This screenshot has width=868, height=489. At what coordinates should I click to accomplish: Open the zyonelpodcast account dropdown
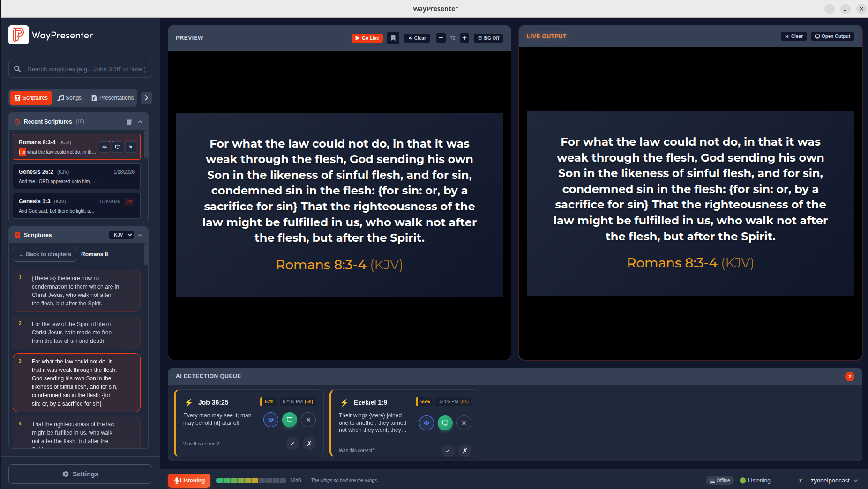(x=831, y=480)
